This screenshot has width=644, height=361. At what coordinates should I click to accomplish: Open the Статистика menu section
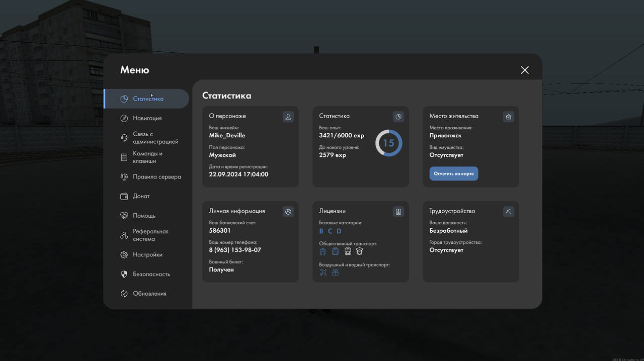point(146,99)
